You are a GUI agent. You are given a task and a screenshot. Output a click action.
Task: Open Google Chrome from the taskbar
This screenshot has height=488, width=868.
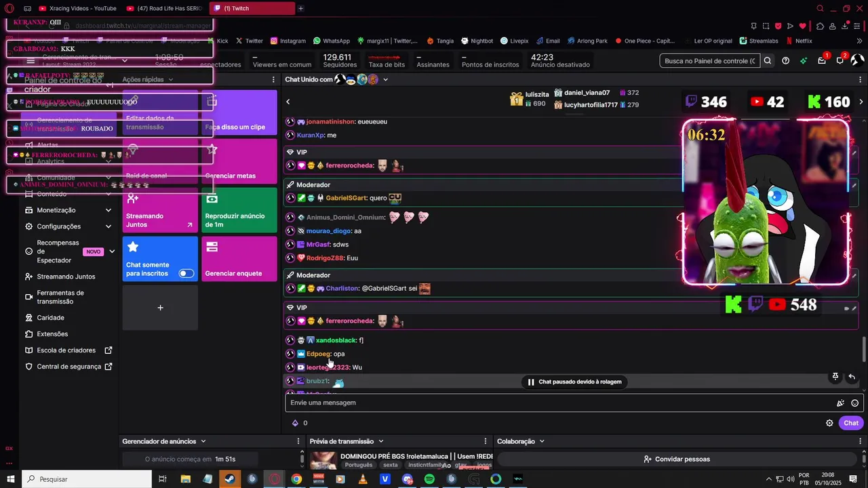coord(296,479)
